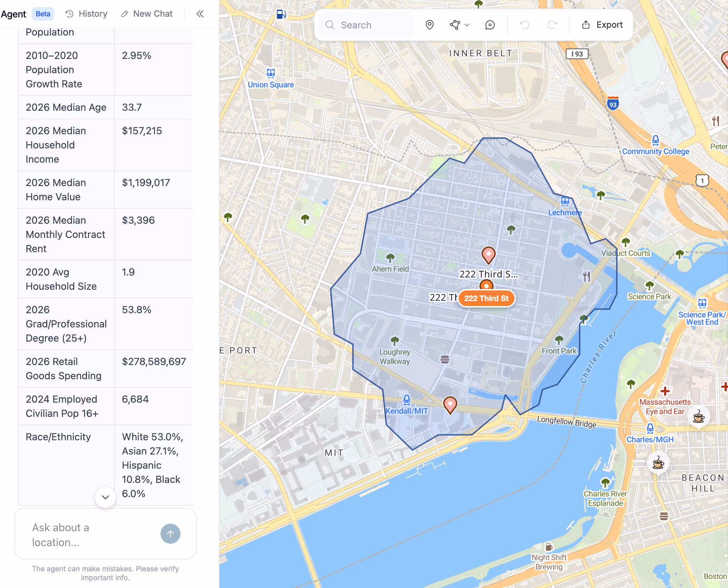Click the '$157,215' income value

pos(142,131)
